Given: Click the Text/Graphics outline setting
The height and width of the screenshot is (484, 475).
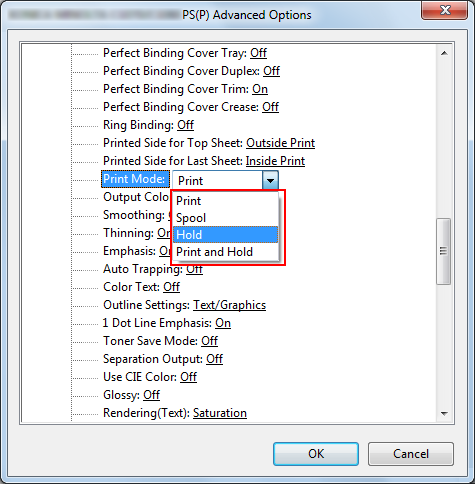Looking at the screenshot, I should tap(230, 305).
